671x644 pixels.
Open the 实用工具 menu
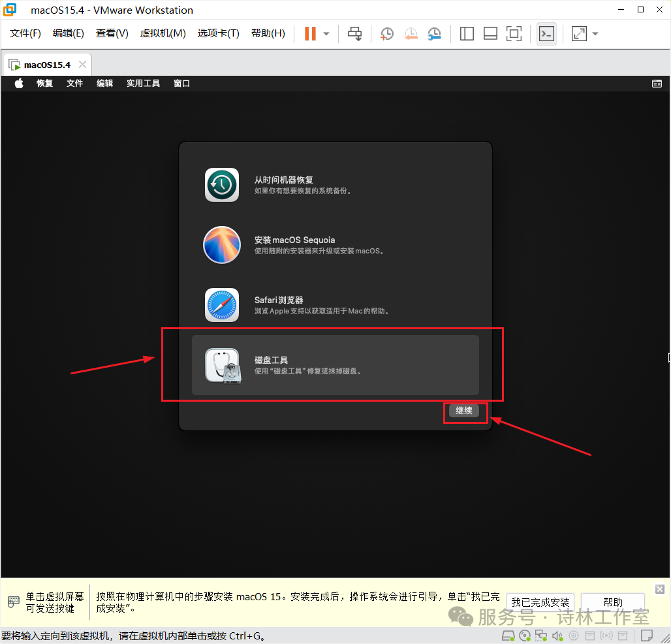[143, 83]
